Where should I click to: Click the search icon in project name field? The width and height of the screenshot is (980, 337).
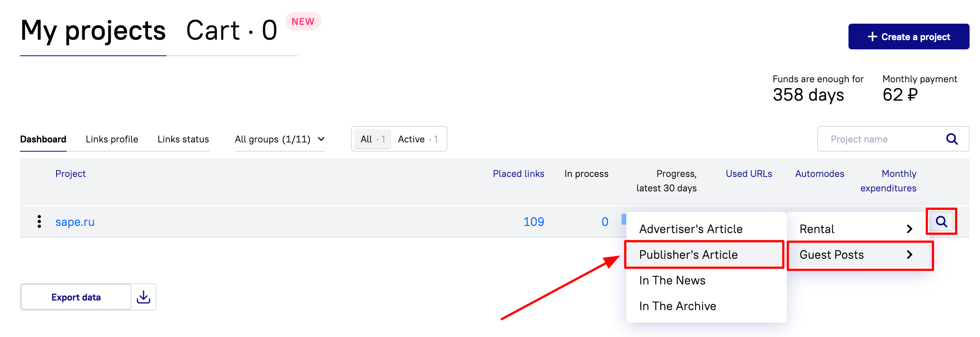coord(952,139)
